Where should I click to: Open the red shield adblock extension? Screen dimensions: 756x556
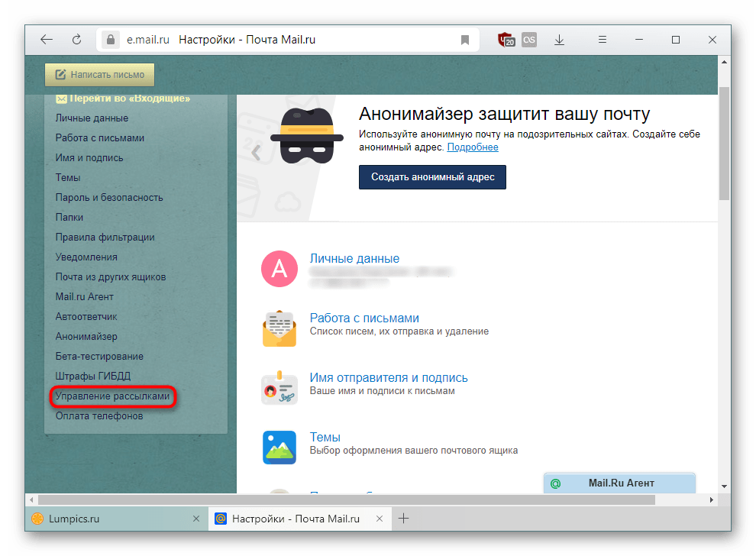coord(506,40)
